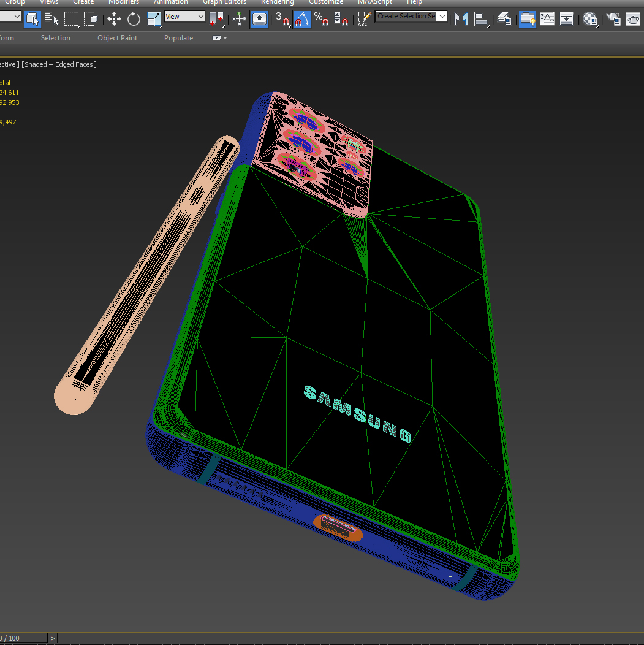This screenshot has width=644, height=645.
Task: Expand the Create Selection Set dropdown
Action: pos(442,16)
